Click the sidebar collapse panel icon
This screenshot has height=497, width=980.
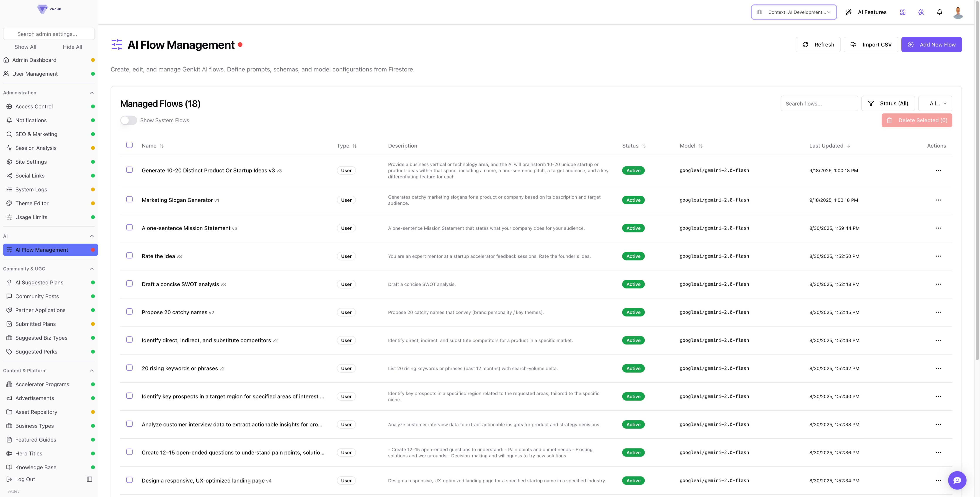[89, 479]
